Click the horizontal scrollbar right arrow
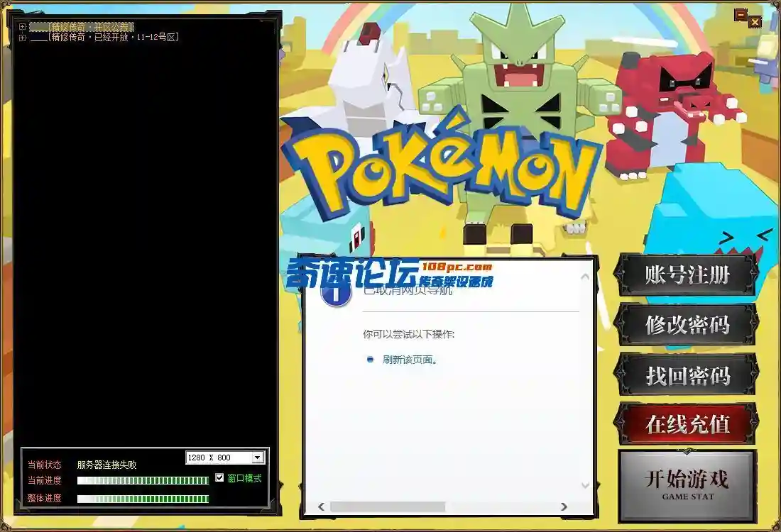The image size is (781, 532). (x=564, y=506)
